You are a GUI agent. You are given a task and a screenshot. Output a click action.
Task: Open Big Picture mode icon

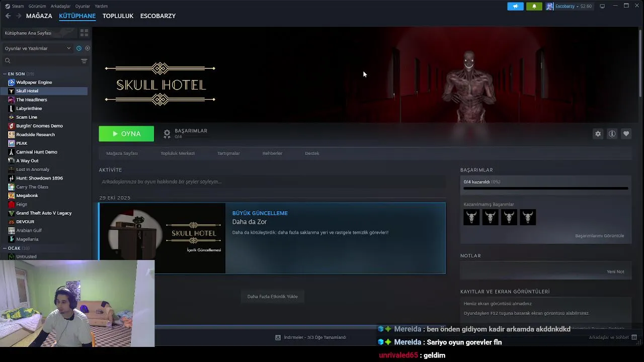tap(602, 6)
